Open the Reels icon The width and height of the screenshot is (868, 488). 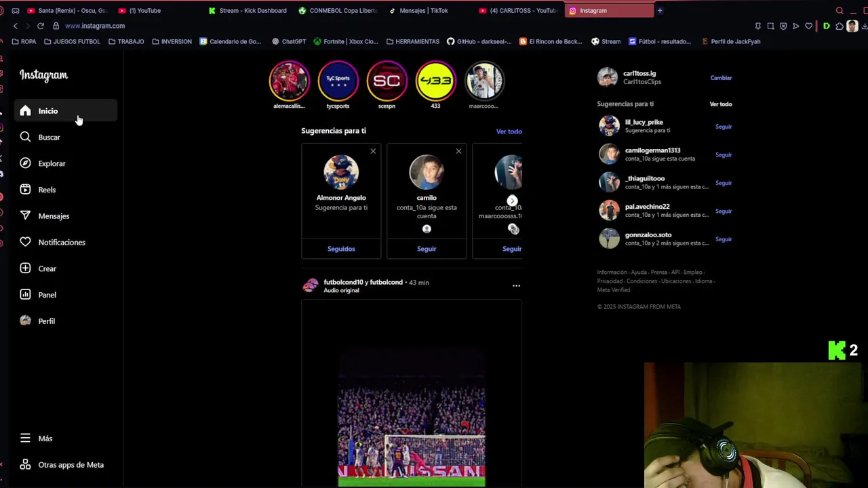[25, 190]
